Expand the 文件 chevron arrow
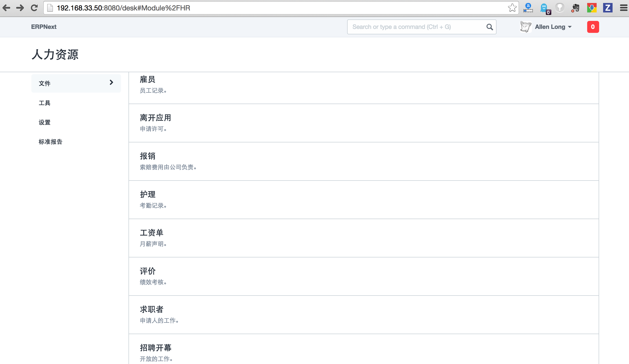 (111, 83)
